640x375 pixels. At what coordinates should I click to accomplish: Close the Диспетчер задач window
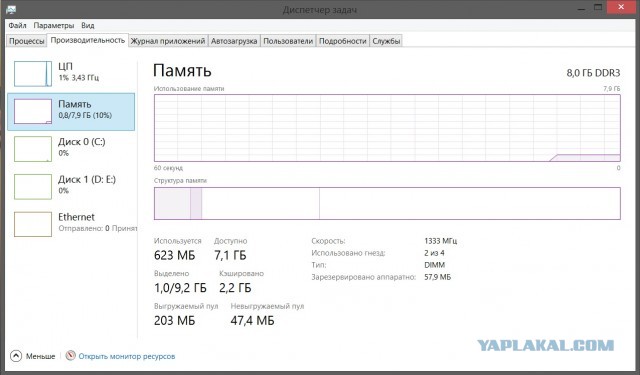(621, 7)
